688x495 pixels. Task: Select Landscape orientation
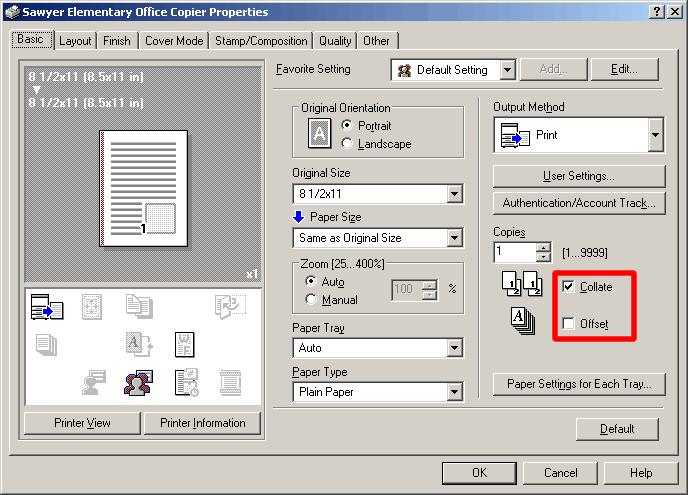(348, 144)
